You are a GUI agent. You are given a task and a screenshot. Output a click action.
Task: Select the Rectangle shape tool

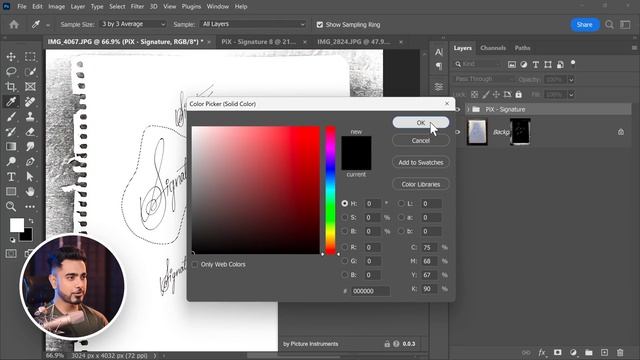pos(11,191)
